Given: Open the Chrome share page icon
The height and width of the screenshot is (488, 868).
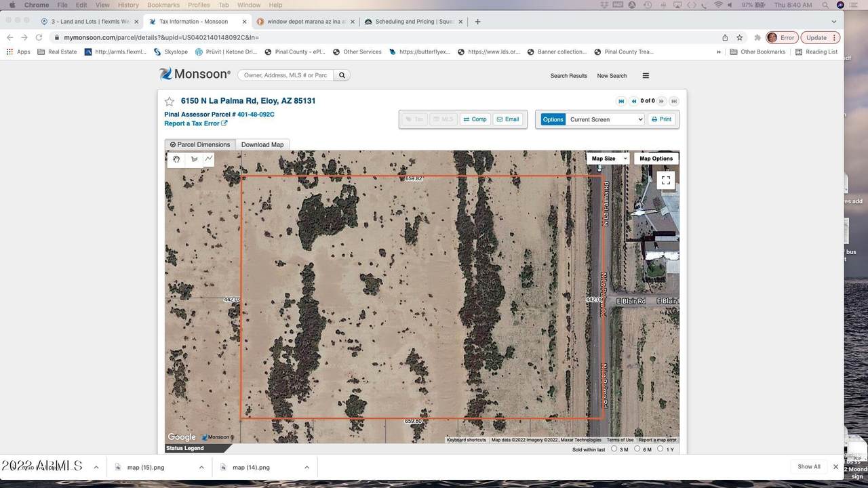Looking at the screenshot, I should [725, 38].
